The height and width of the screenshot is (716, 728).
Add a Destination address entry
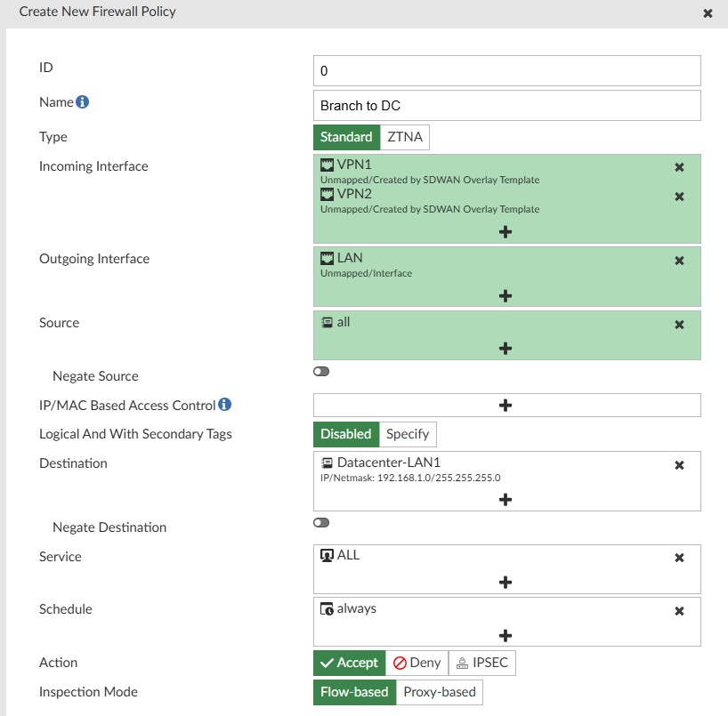pyautogui.click(x=505, y=499)
